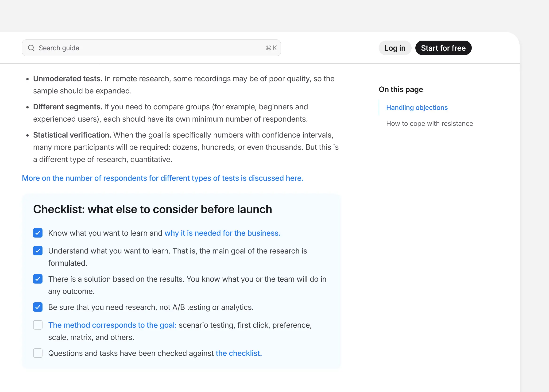Open 'The method corresponds to the goal' link
Screen dimensions: 549x392
[112, 325]
